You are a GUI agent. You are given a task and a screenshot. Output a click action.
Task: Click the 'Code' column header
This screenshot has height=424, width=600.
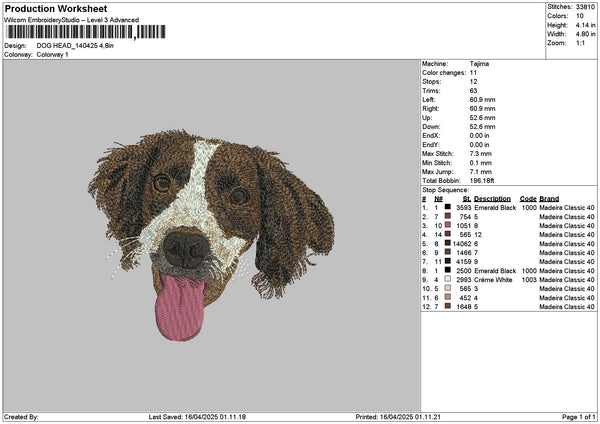pos(528,199)
